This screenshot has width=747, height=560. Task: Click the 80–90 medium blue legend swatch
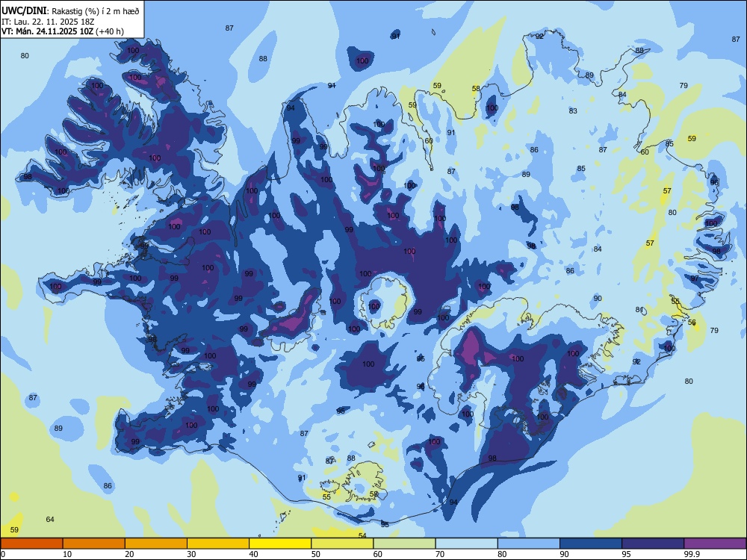pyautogui.click(x=529, y=544)
